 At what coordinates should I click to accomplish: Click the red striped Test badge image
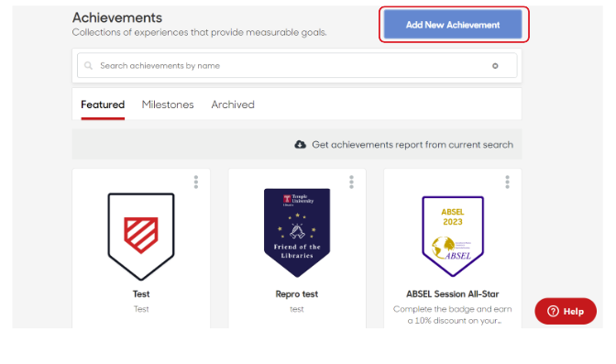(x=141, y=237)
